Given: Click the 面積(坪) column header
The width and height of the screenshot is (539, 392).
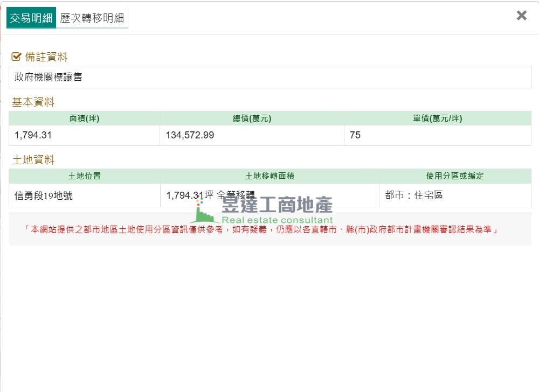Looking at the screenshot, I should [x=84, y=118].
